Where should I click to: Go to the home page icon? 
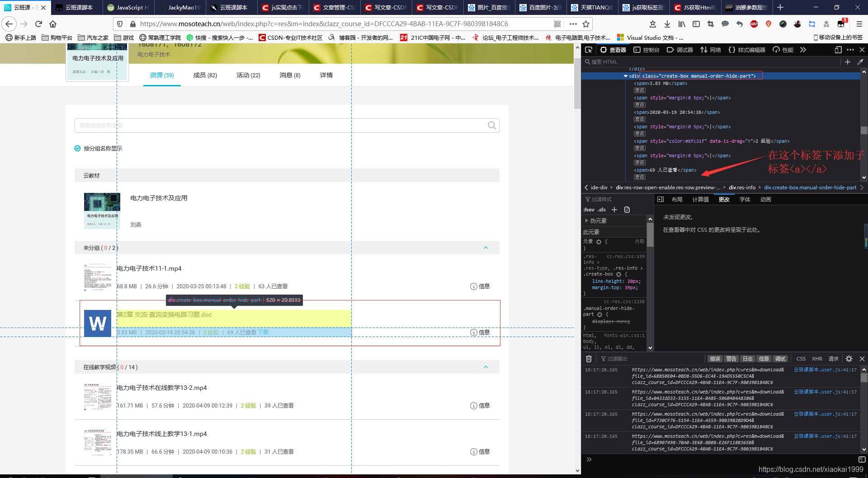[x=53, y=24]
